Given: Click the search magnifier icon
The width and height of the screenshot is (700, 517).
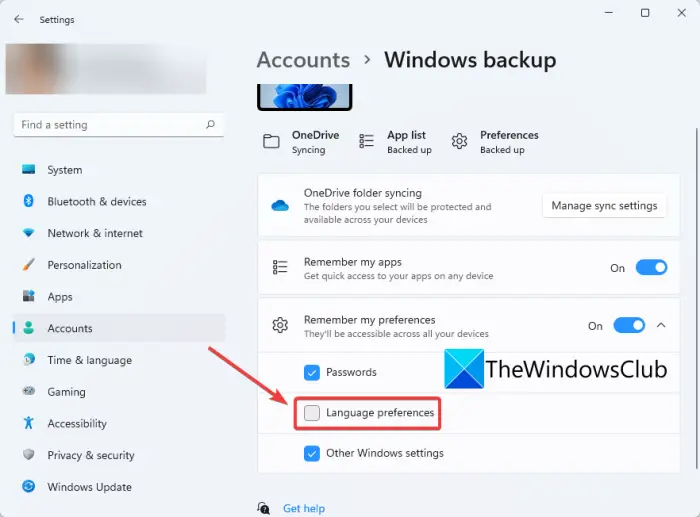Looking at the screenshot, I should (x=210, y=125).
